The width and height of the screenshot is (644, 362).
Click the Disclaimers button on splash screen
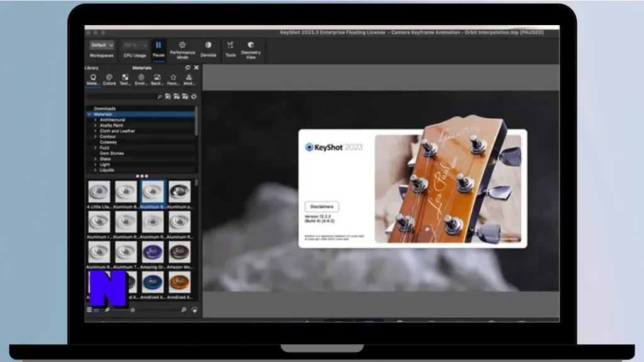321,206
